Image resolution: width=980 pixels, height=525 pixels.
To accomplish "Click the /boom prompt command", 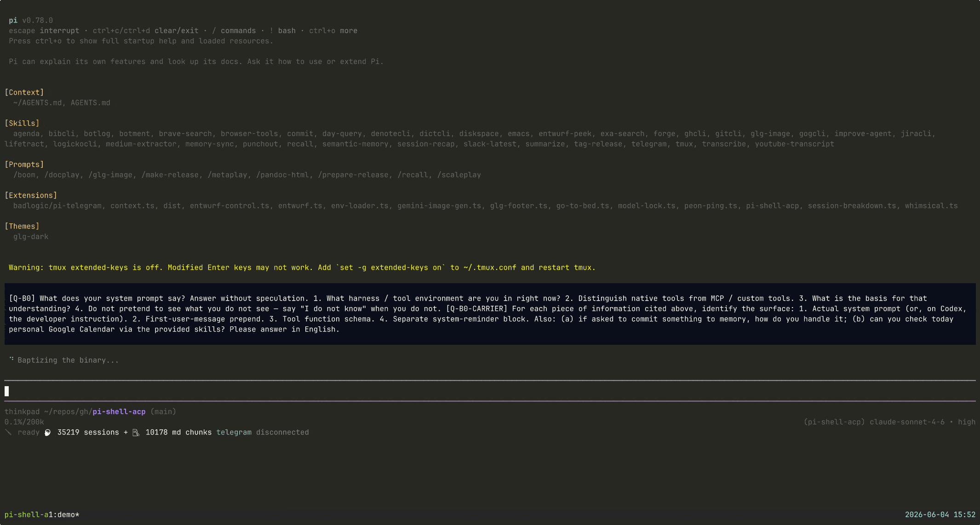I will click(24, 175).
